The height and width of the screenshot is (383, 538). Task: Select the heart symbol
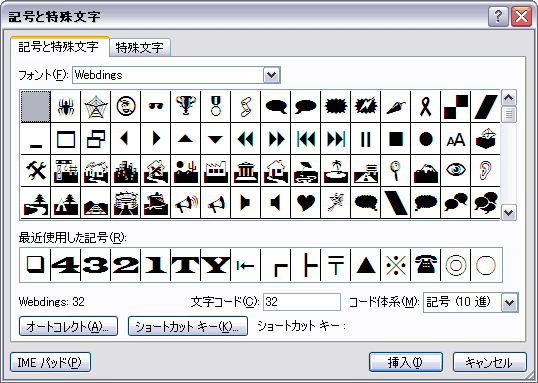pyautogui.click(x=306, y=202)
